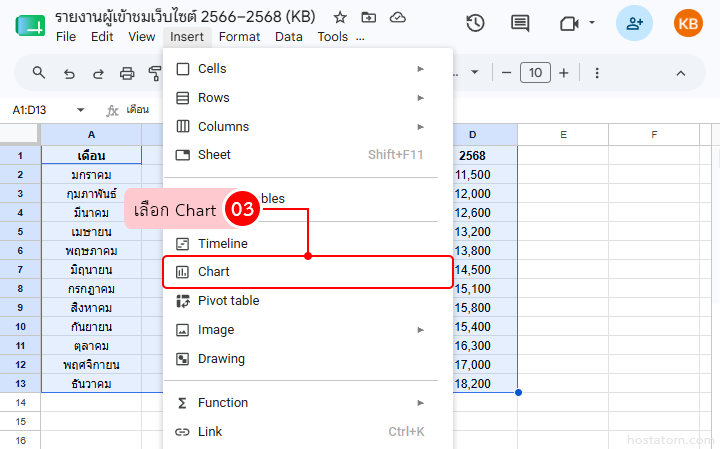Show hidden menus via the ellipsis
720x449 pixels.
tap(360, 38)
